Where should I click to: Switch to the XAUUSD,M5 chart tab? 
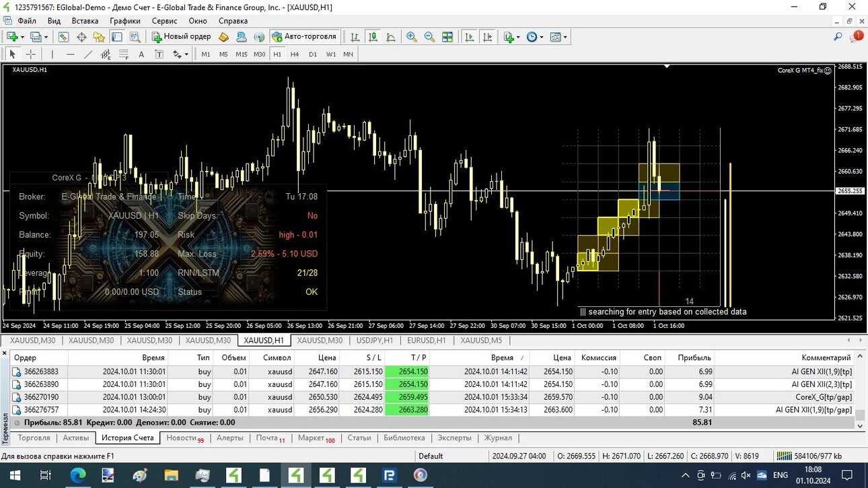tap(481, 341)
